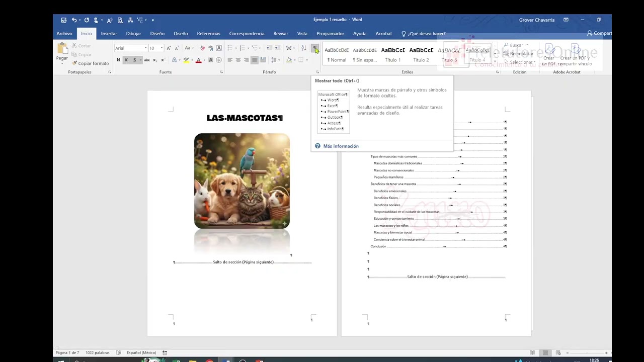Insert enclosed character icon

coord(219,60)
